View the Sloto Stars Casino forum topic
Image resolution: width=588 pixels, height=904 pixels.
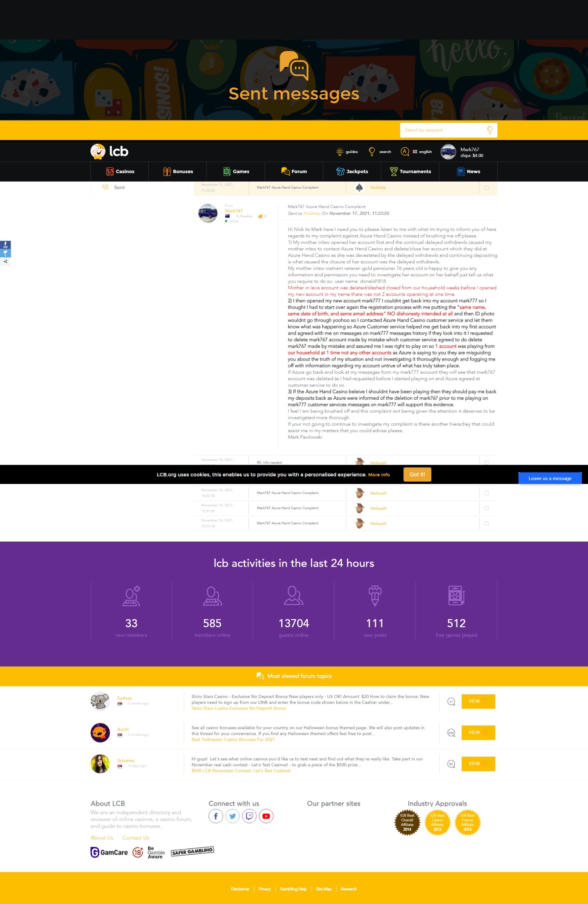point(478,701)
